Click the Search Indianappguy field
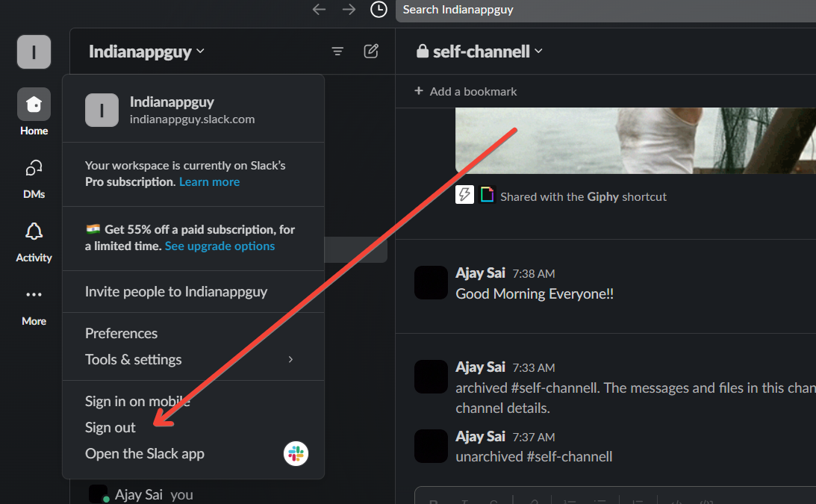 [x=605, y=10]
